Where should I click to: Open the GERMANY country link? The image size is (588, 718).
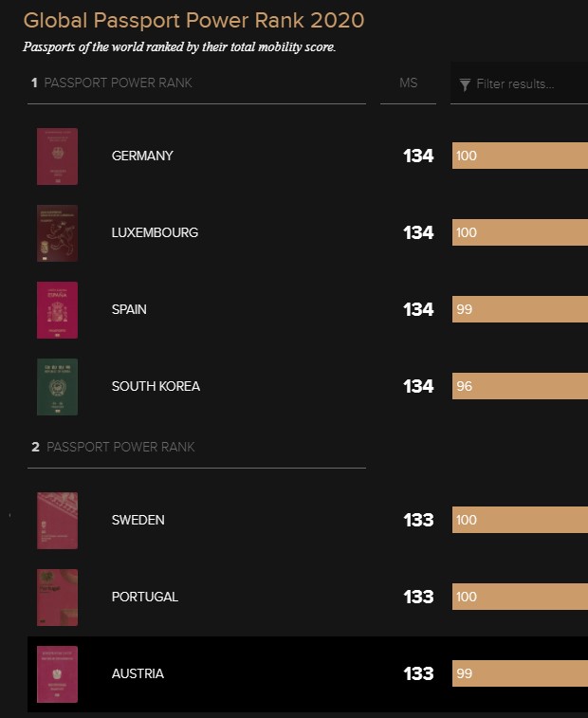click(142, 156)
